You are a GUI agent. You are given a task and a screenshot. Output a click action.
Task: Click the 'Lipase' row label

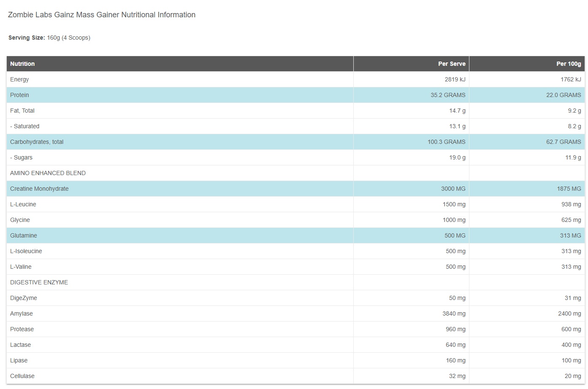19,360
